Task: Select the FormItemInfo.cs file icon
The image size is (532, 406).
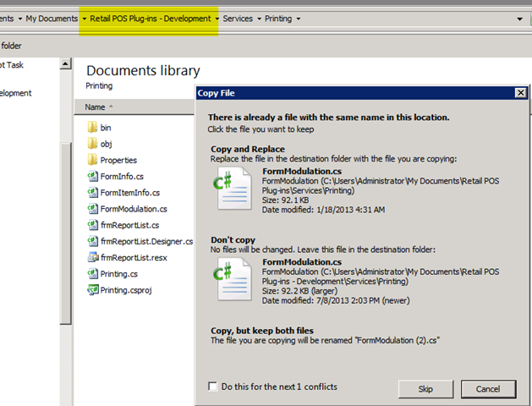Action: [93, 192]
